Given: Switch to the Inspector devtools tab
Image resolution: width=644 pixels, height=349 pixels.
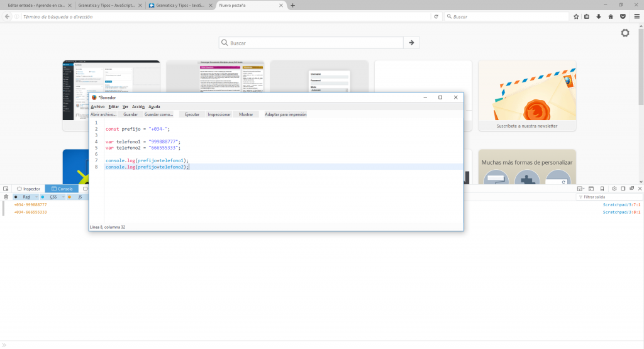Looking at the screenshot, I should [x=28, y=189].
